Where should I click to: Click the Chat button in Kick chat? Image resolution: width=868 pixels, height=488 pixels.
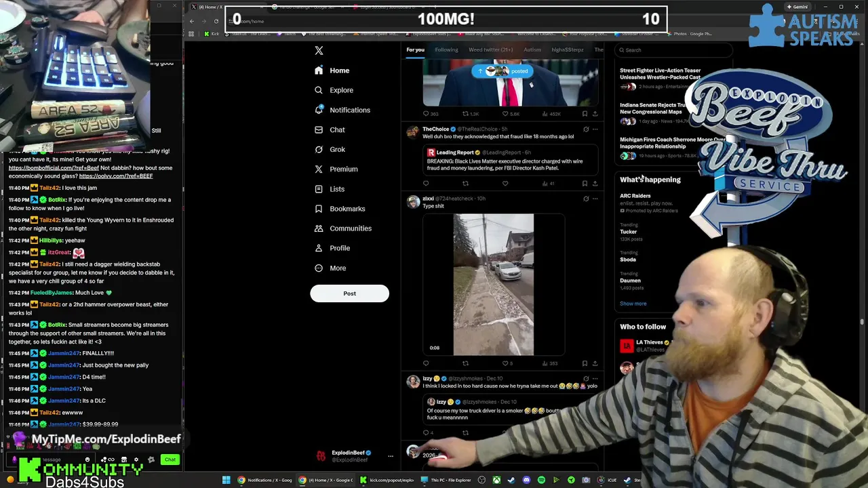tap(170, 460)
